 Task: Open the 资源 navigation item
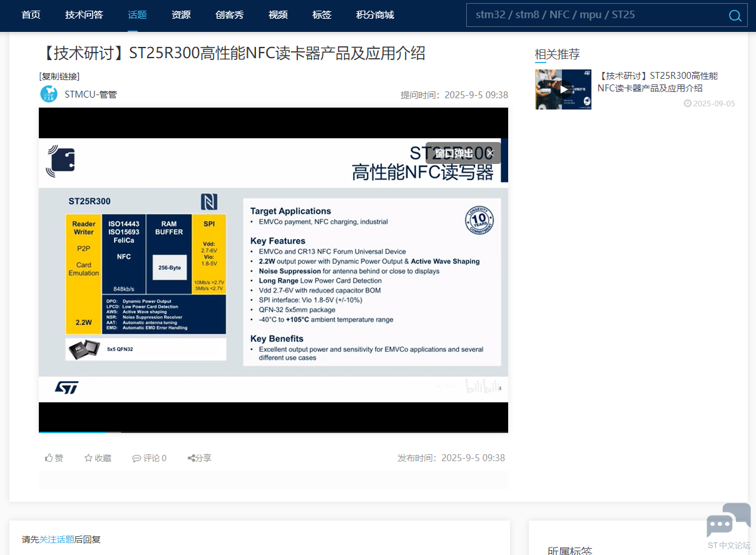[181, 15]
